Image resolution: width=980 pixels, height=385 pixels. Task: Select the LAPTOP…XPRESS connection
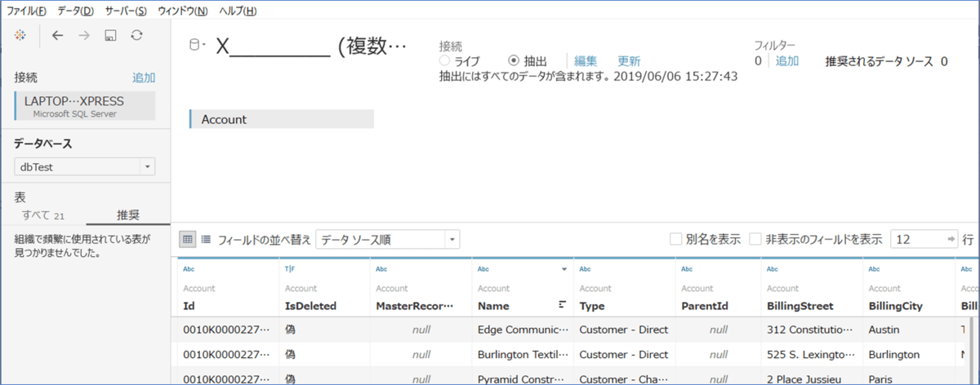pyautogui.click(x=84, y=107)
